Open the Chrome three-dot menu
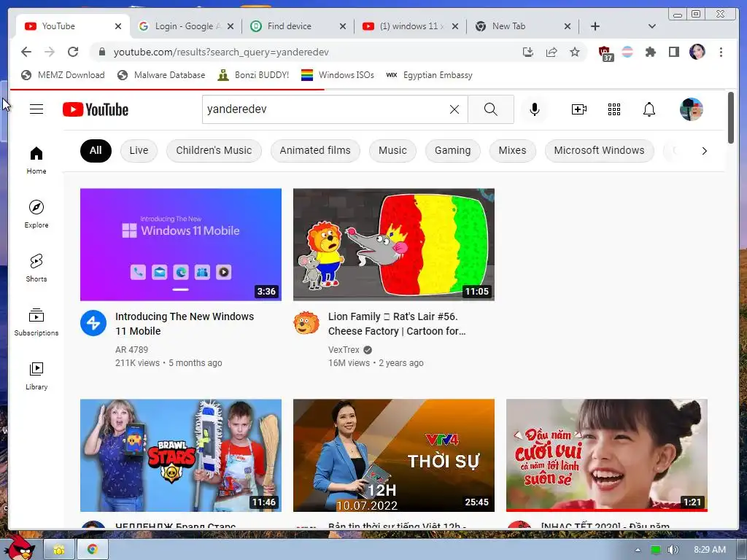 click(x=721, y=52)
